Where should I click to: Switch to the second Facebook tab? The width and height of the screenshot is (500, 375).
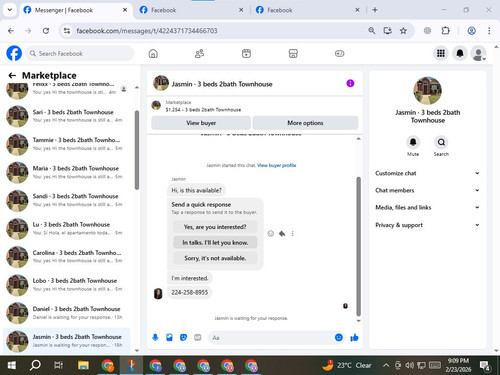[x=191, y=10]
